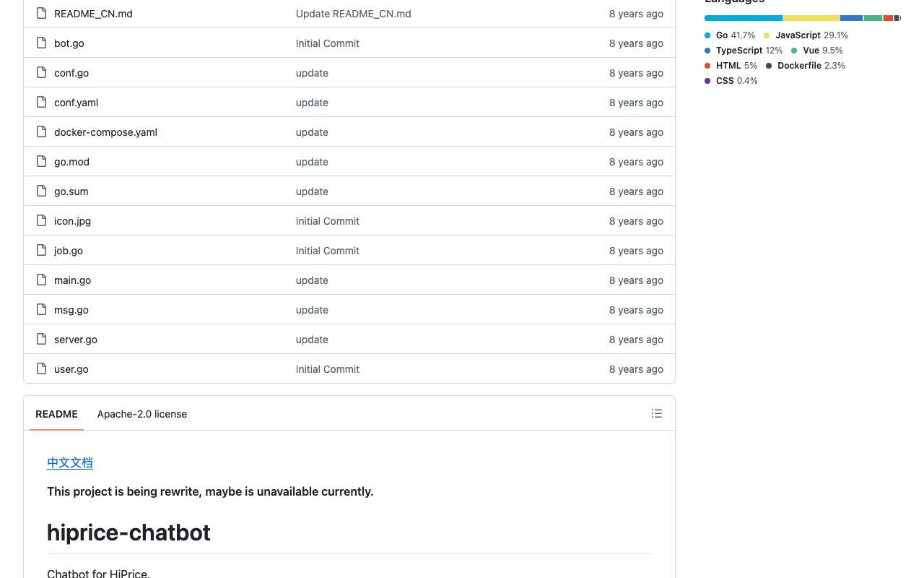Open the conf.yaml file
924x578 pixels.
pos(76,103)
